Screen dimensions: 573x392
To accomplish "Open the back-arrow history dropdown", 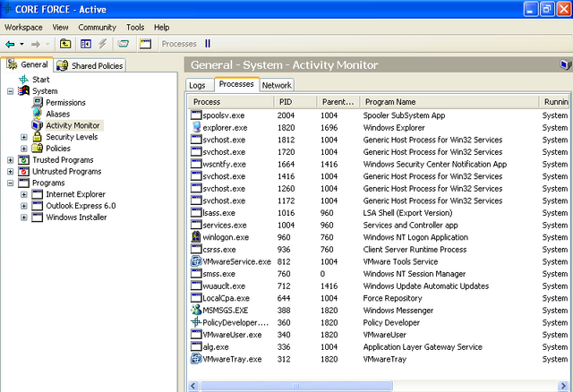I will coord(21,44).
